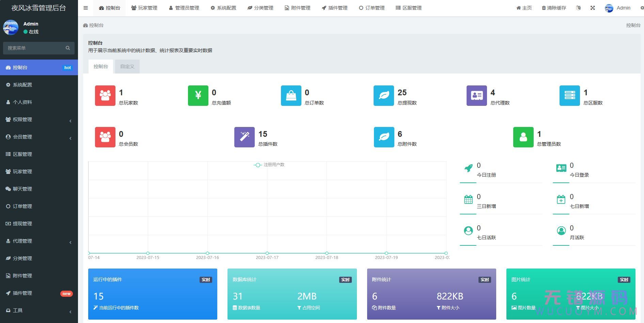The height and width of the screenshot is (323, 644).
Task: Go to 主页 link in top bar
Action: tap(524, 8)
